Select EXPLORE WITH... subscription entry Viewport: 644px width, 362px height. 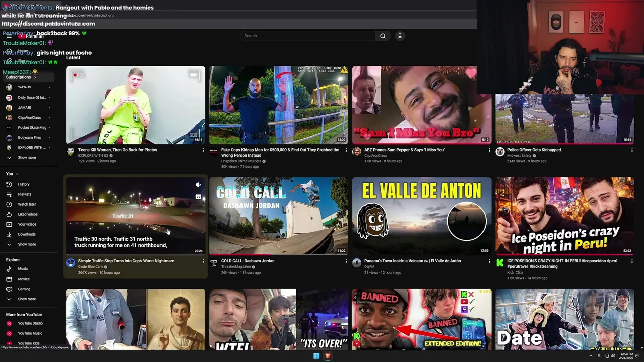tap(28, 148)
